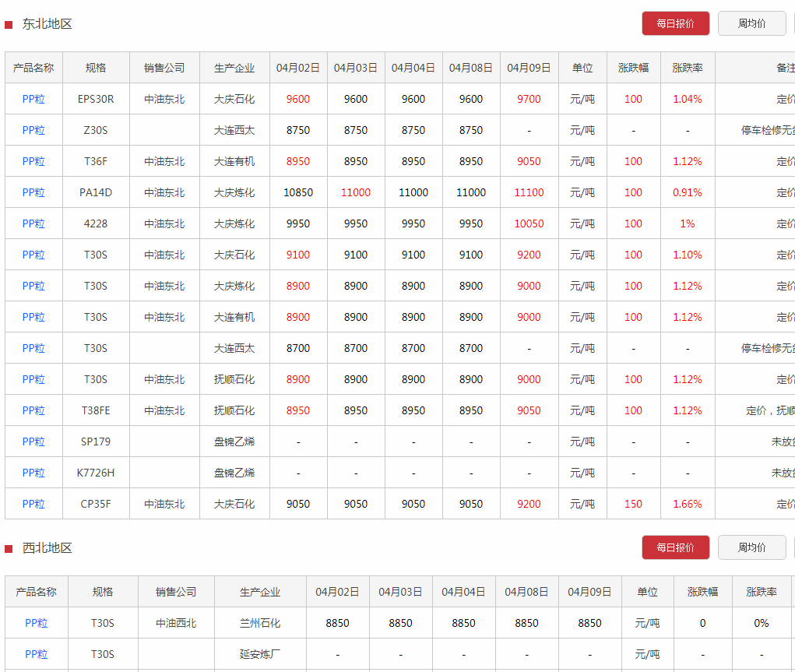The image size is (795, 672).
Task: Open PP粒 link in 4228 row
Action: click(33, 223)
